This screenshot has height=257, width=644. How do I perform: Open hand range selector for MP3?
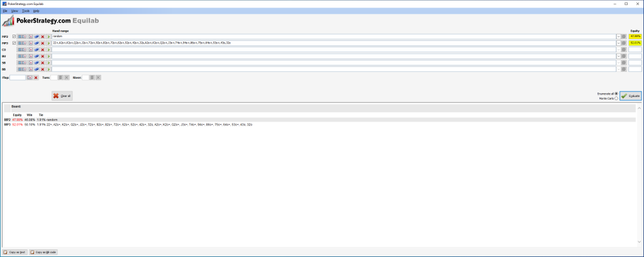(x=22, y=43)
